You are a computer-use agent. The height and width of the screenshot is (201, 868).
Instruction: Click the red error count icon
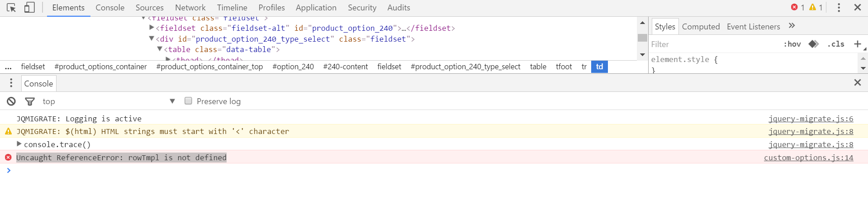pos(794,7)
